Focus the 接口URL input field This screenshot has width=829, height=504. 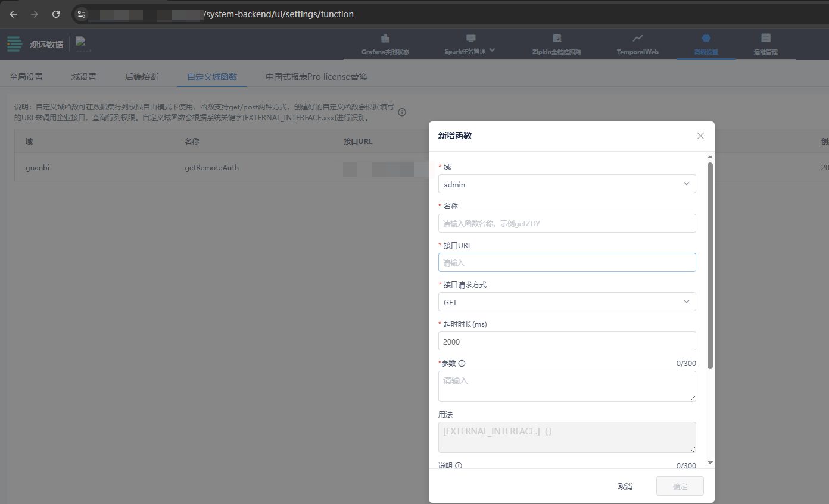tap(567, 262)
